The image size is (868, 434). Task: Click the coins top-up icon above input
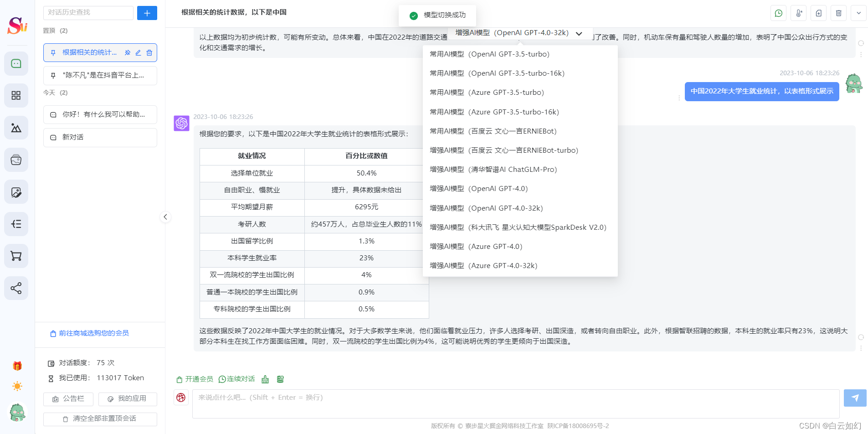click(x=280, y=379)
